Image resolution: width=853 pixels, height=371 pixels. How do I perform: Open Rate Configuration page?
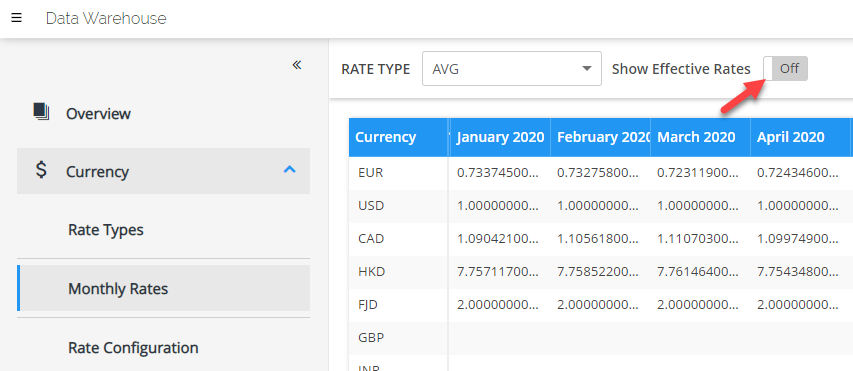[x=133, y=347]
